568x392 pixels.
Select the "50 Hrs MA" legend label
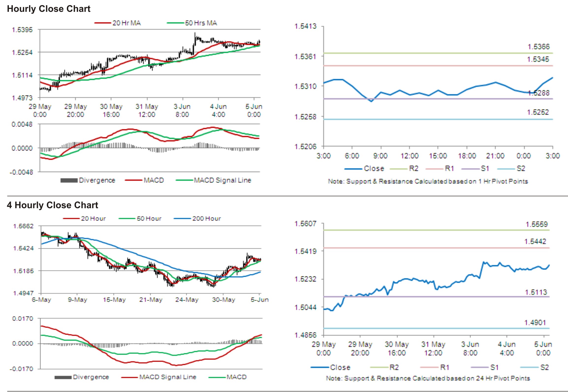click(201, 23)
